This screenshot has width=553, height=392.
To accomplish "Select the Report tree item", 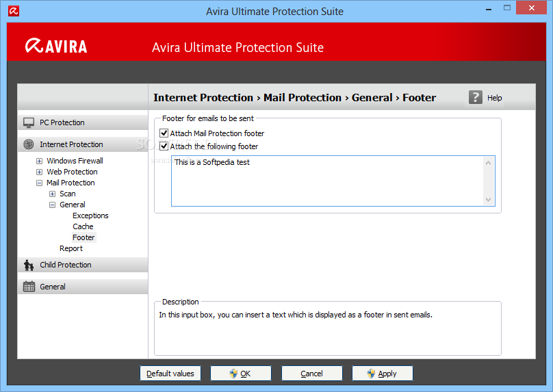I will (x=71, y=248).
